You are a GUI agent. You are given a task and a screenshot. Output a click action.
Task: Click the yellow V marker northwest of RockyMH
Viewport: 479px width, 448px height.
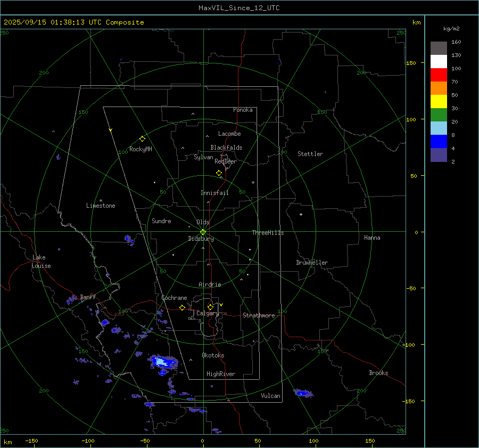tap(111, 130)
